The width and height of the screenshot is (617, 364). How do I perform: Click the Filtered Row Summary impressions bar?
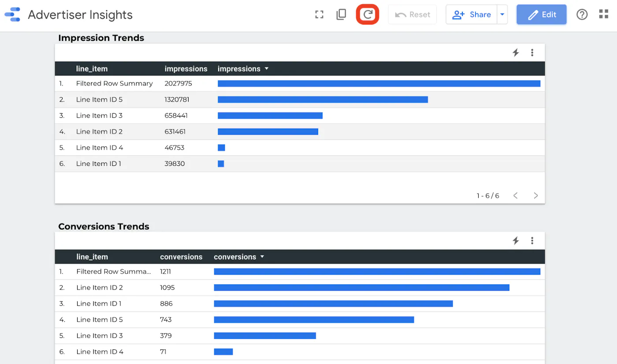tap(378, 83)
